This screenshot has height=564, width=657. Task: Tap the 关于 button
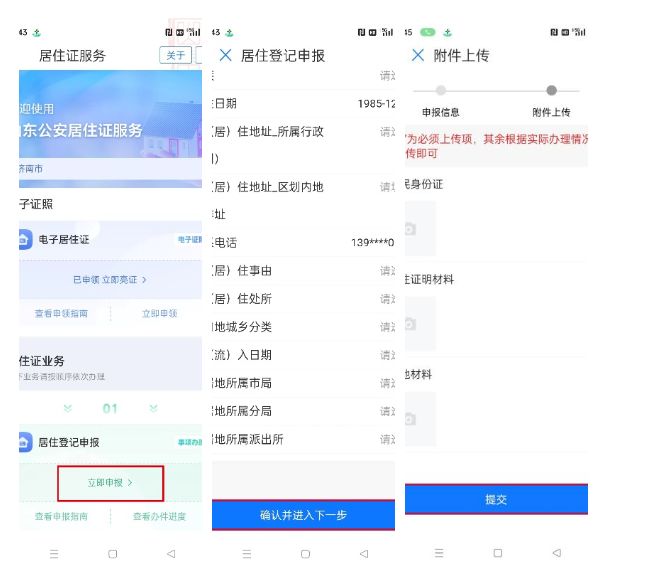[x=176, y=55]
